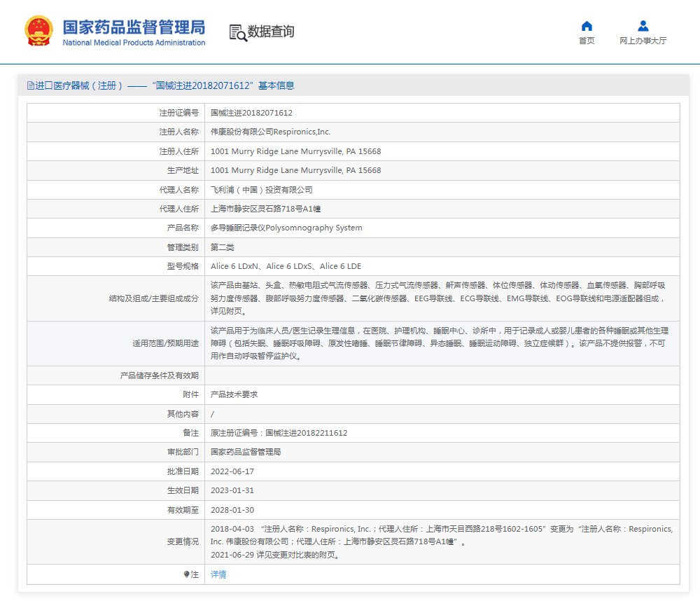The height and width of the screenshot is (601, 700).
Task: Click the national emblem logo
Action: coord(38,30)
